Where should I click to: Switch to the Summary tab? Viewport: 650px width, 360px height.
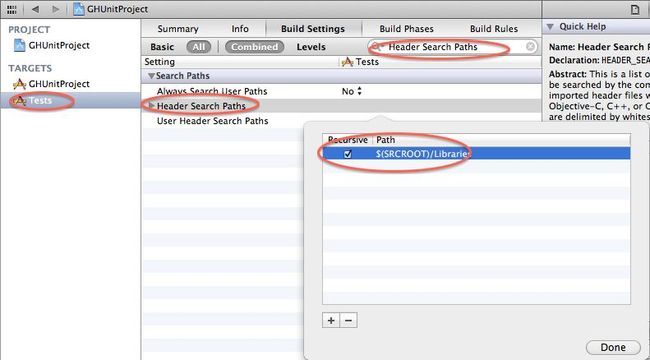click(178, 29)
